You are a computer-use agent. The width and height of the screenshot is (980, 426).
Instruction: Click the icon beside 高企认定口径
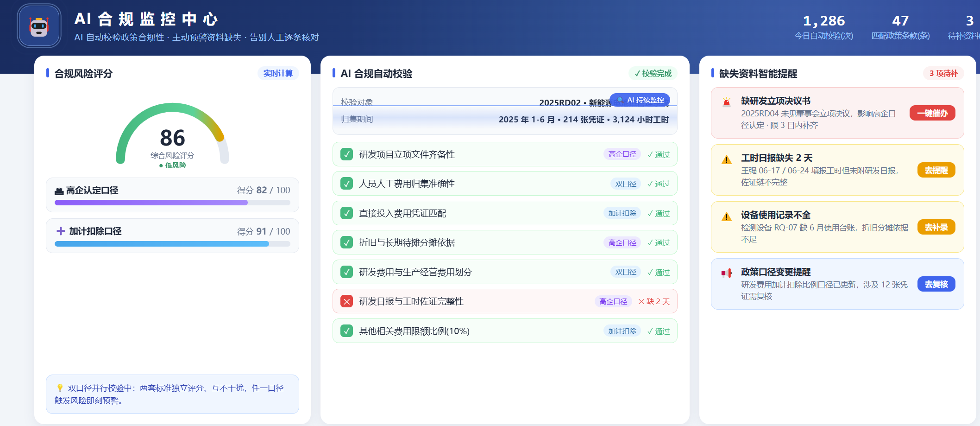pyautogui.click(x=59, y=191)
